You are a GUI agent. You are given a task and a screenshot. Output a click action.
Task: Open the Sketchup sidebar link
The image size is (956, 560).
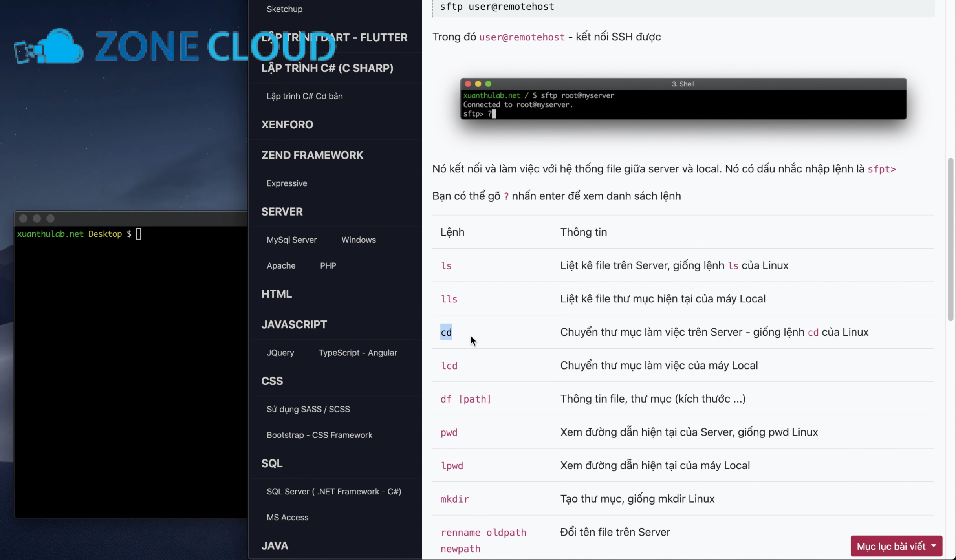click(284, 9)
